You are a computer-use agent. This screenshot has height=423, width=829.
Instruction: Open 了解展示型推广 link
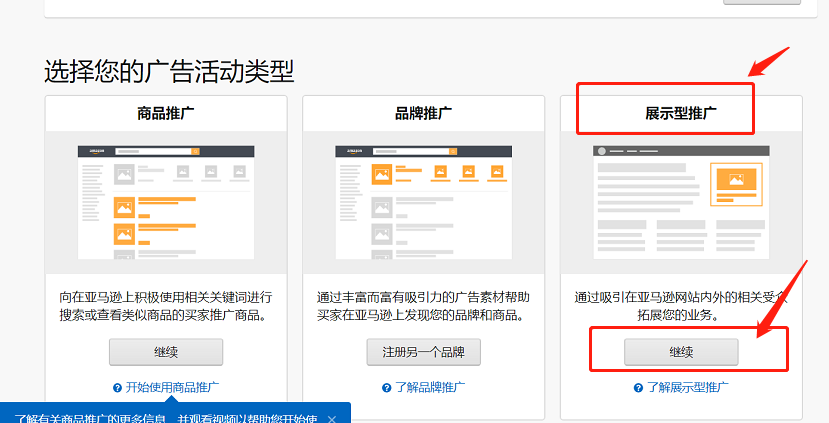coord(688,388)
